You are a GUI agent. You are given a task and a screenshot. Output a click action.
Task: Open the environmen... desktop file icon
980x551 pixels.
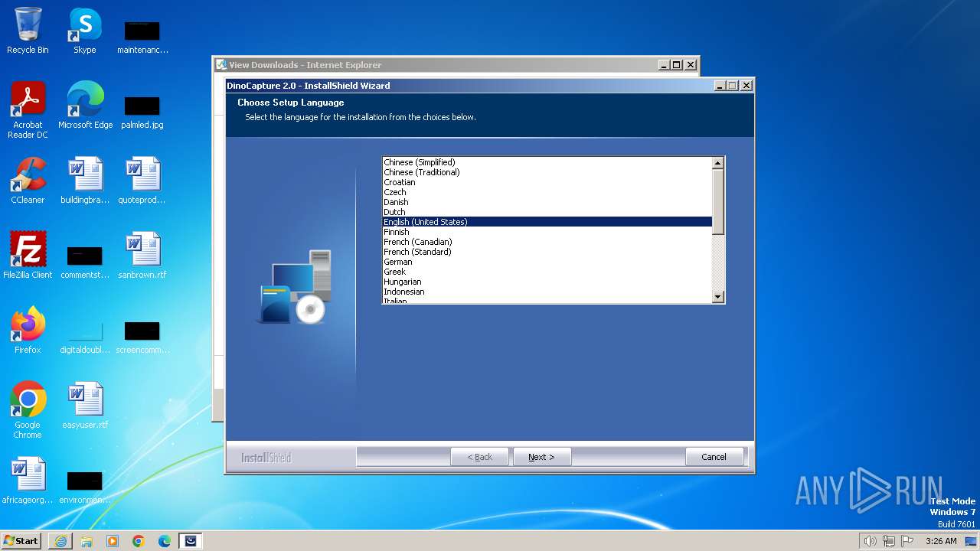(85, 485)
